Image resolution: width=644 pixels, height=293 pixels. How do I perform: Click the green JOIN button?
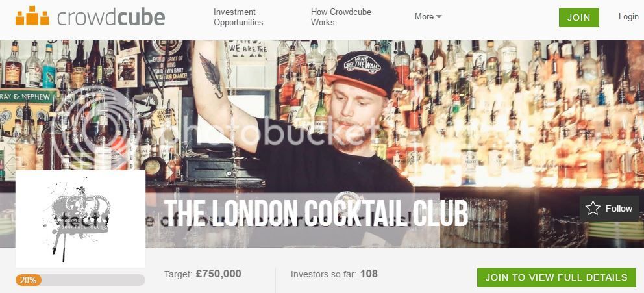[578, 18]
